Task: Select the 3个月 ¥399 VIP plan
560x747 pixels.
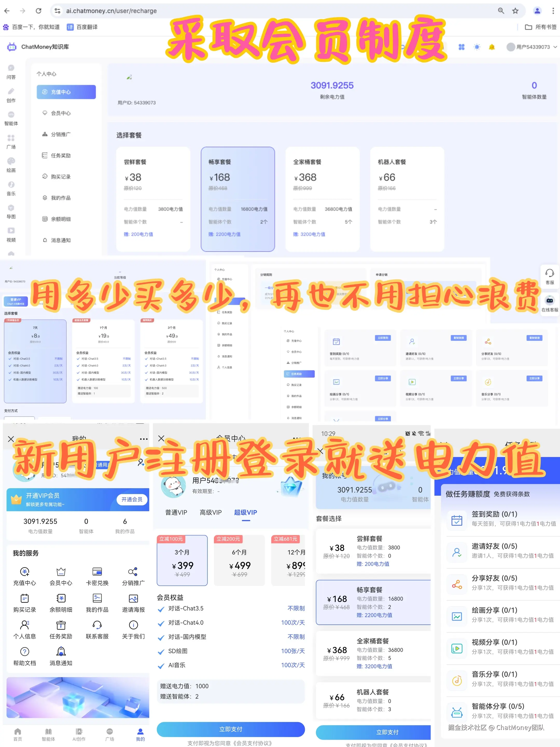Action: pyautogui.click(x=182, y=560)
